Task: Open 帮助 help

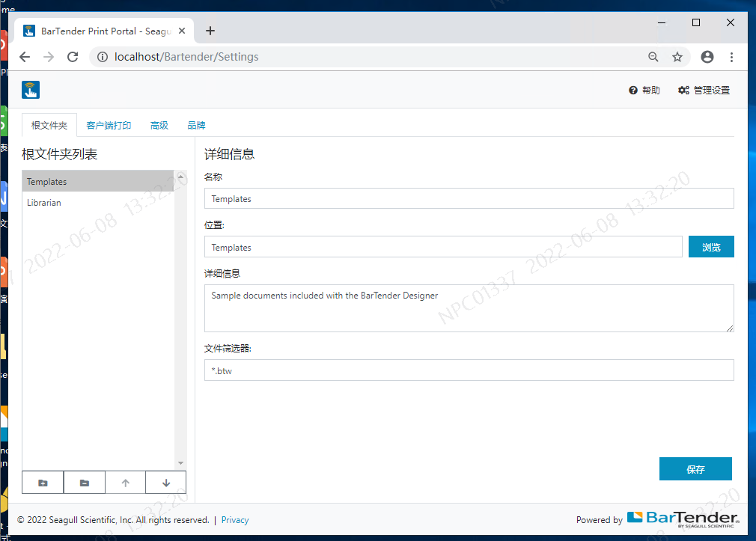Action: (x=643, y=89)
